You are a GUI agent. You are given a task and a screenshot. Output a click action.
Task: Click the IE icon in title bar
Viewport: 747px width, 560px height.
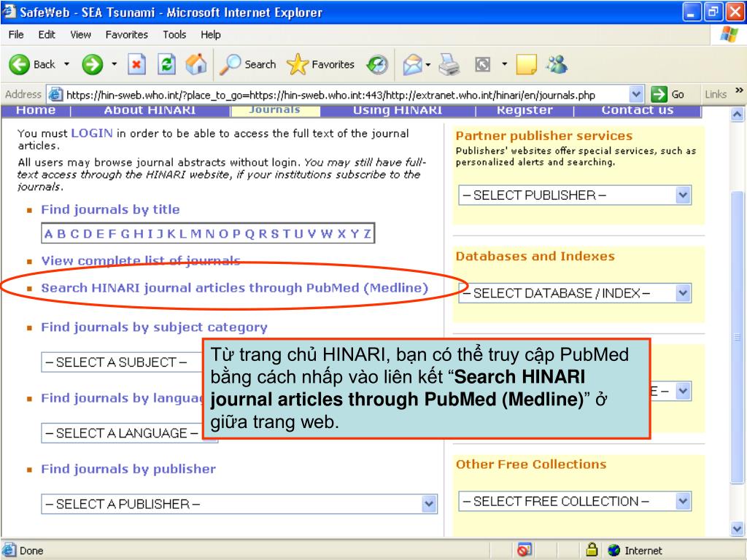click(9, 12)
